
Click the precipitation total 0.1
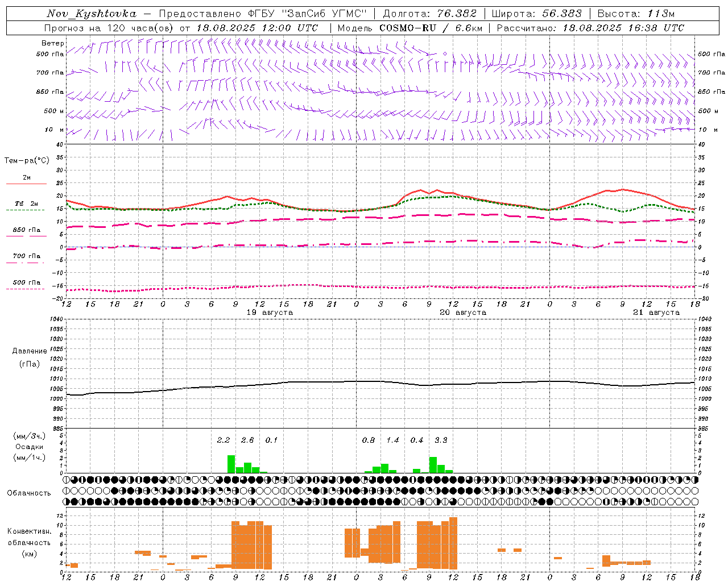click(272, 440)
